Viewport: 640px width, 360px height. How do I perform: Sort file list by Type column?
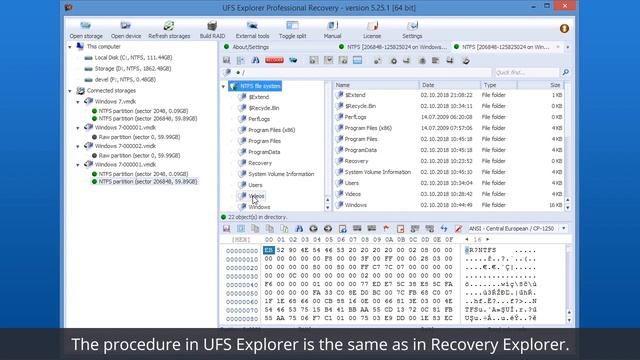(x=499, y=85)
